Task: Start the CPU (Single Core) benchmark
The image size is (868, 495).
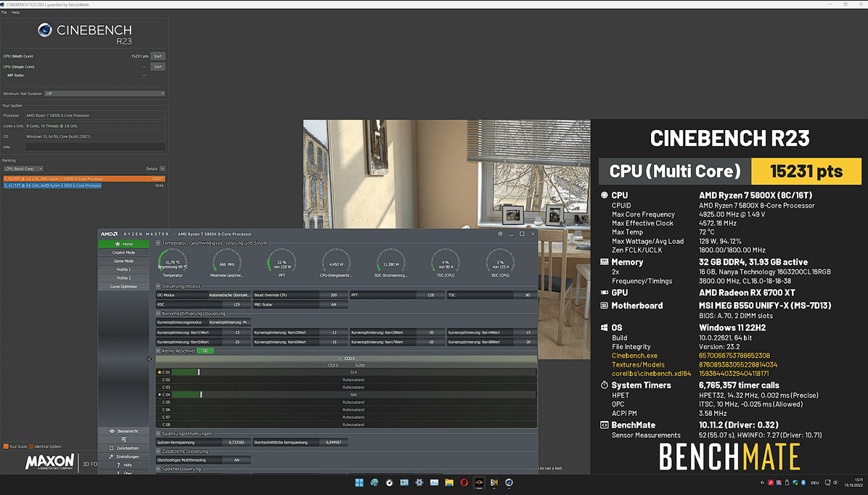Action: point(157,67)
